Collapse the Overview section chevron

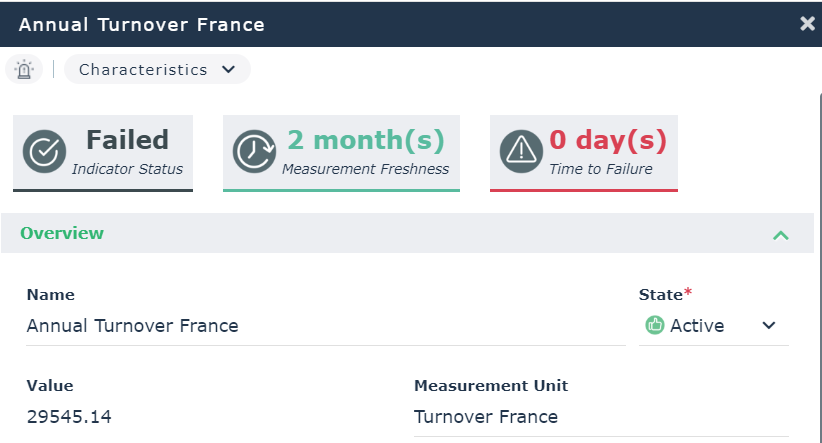tap(781, 235)
